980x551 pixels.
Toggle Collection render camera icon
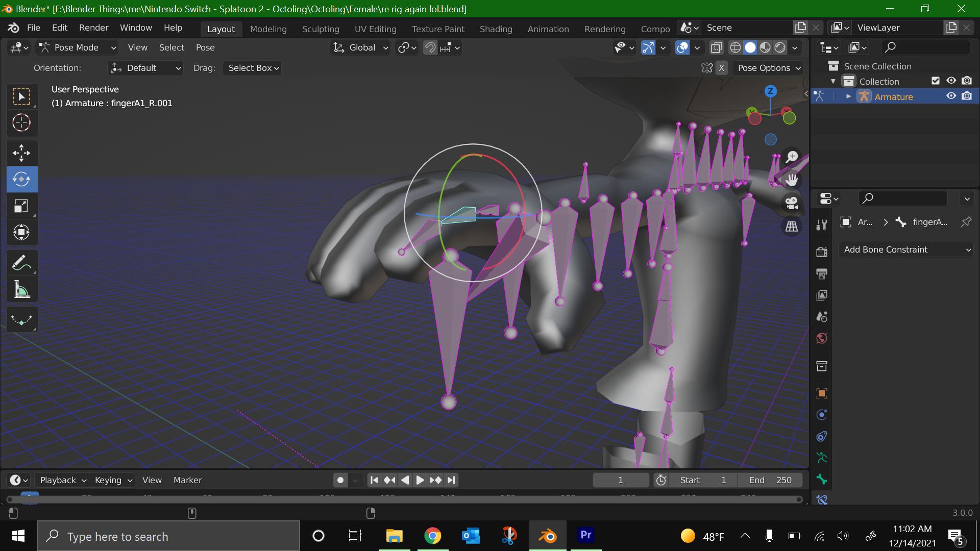[x=967, y=81]
